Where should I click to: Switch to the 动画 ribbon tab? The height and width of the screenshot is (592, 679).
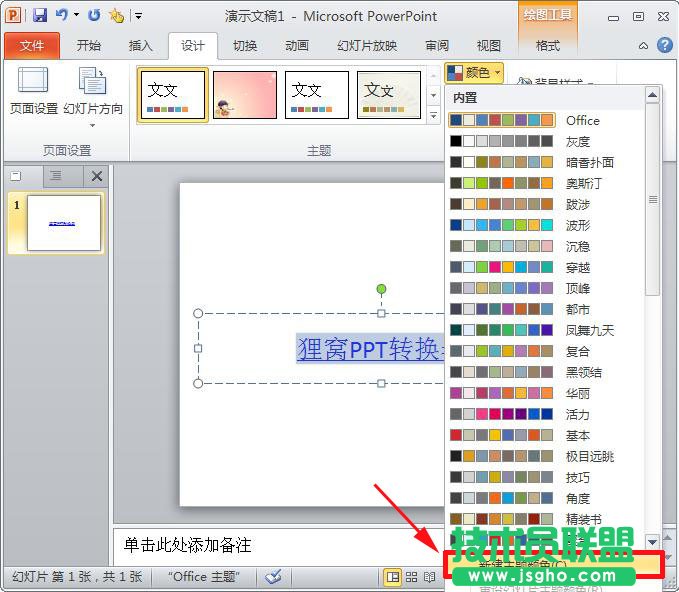297,45
